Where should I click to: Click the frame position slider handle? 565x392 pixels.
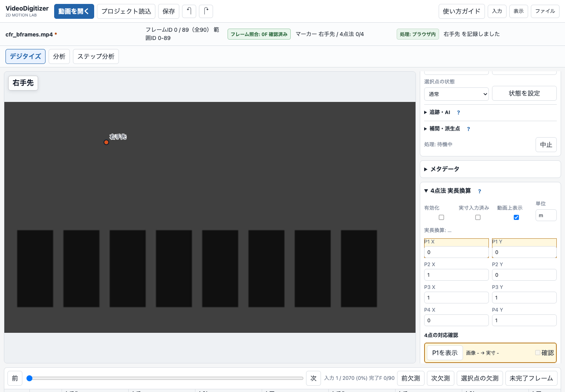(x=29, y=378)
